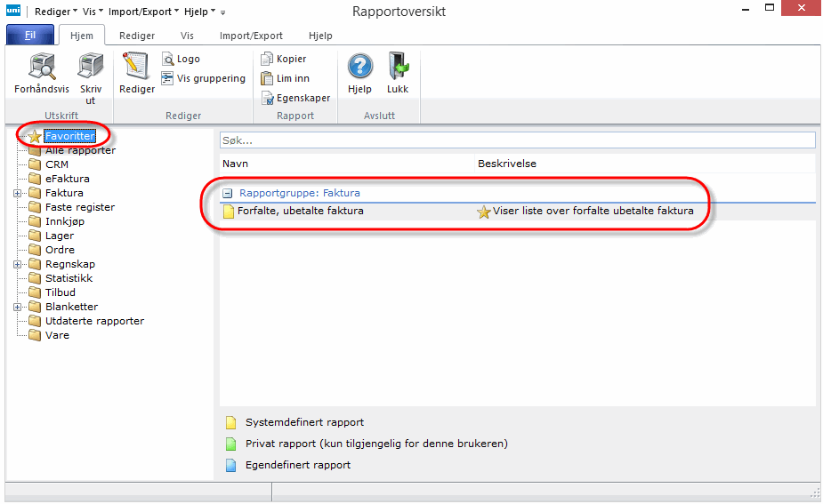Click the Forhåndsvis print preview icon

point(42,67)
